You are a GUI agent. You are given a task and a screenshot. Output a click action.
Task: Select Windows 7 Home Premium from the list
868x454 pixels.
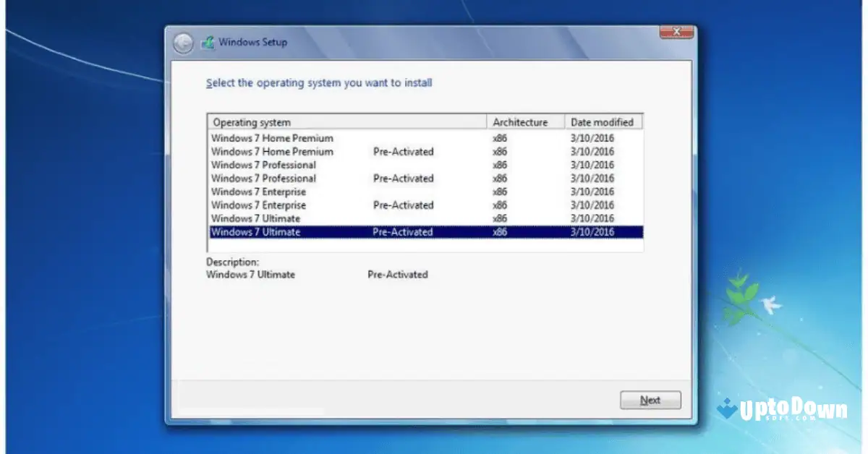click(272, 138)
